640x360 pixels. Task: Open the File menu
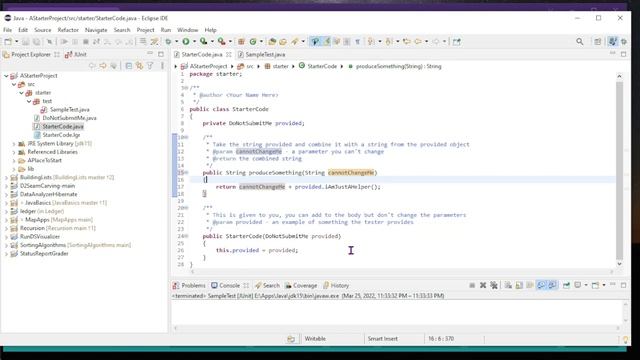[x=7, y=30]
